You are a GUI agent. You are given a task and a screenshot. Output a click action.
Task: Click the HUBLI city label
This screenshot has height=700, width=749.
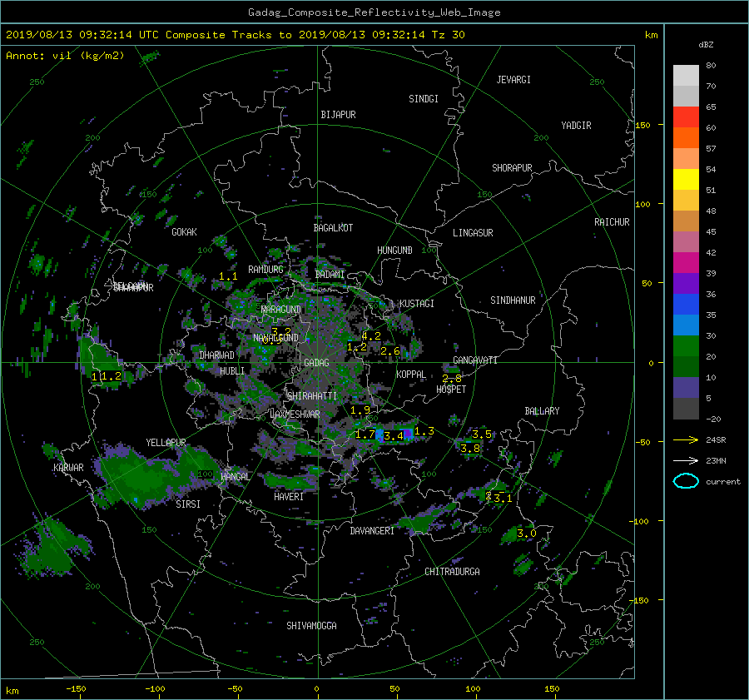(232, 370)
